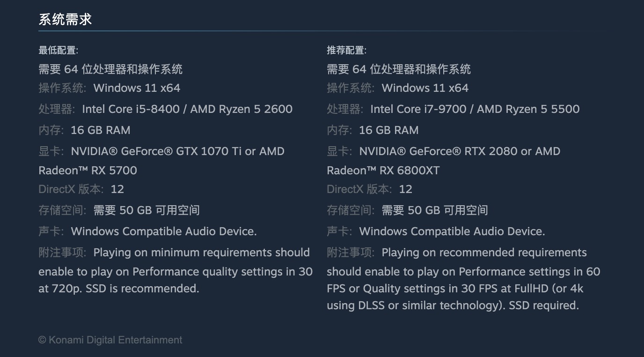
Task: Click the Radeon RX 6800XT text
Action: coord(383,170)
